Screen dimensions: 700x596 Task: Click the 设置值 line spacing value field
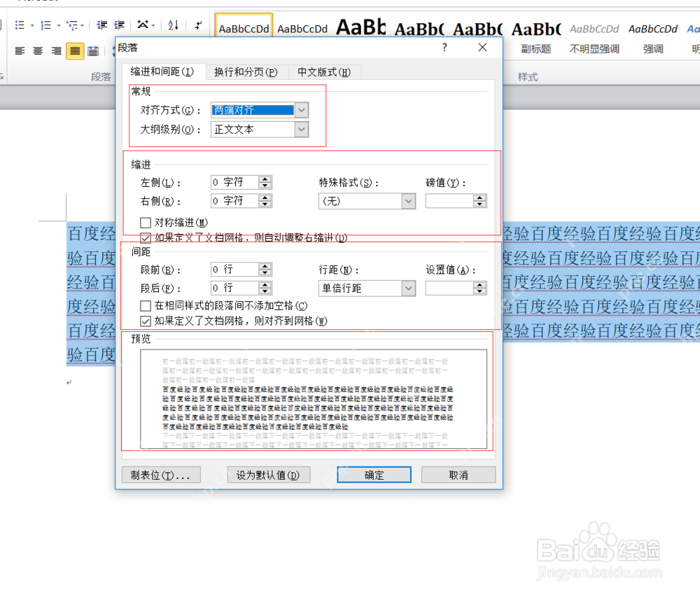click(x=449, y=288)
